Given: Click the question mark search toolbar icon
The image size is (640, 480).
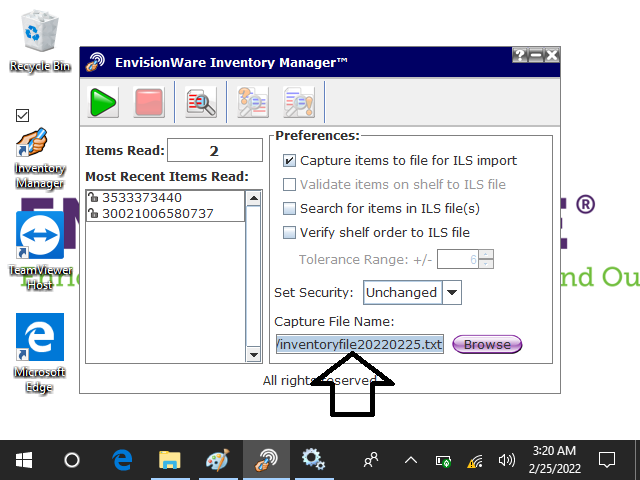Looking at the screenshot, I should click(x=253, y=102).
